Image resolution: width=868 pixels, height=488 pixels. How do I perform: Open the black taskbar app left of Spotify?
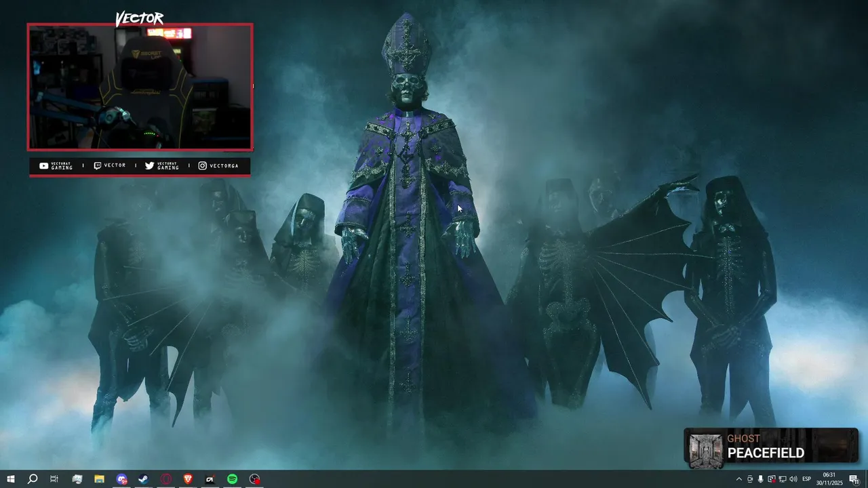[x=210, y=479]
